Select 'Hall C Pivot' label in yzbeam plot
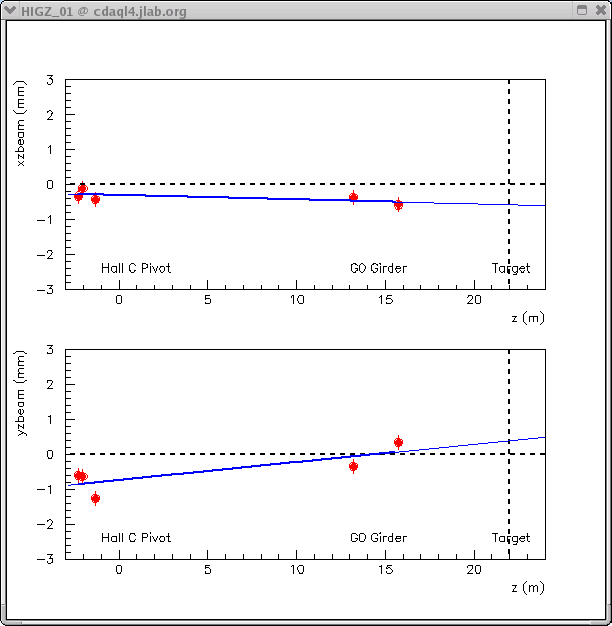This screenshot has height=626, width=612. (136, 538)
